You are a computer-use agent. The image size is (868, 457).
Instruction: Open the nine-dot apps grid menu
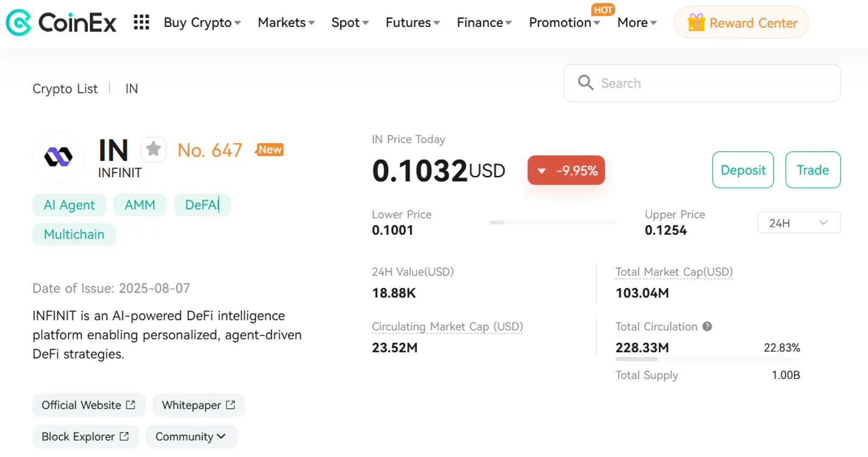coord(142,22)
